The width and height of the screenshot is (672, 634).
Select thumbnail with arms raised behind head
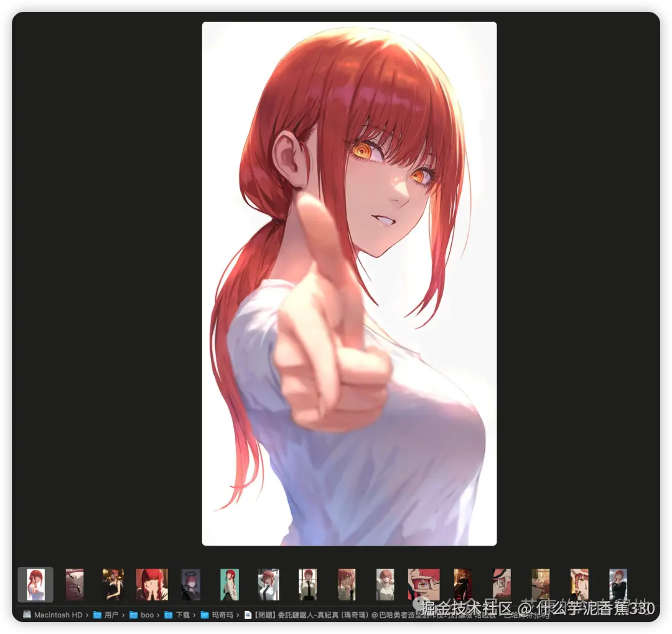pyautogui.click(x=269, y=584)
